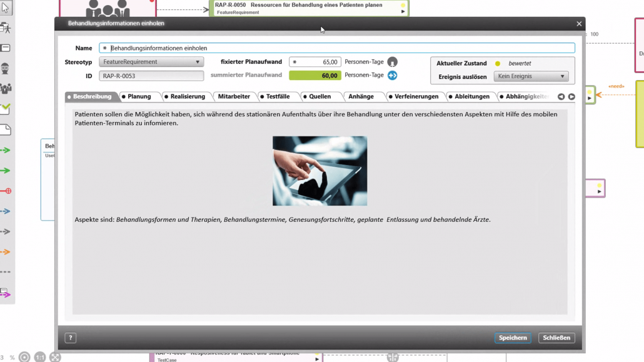This screenshot has height=362, width=644.
Task: Click the blue arrows icon beside summierter Planaufwand
Action: pos(392,76)
